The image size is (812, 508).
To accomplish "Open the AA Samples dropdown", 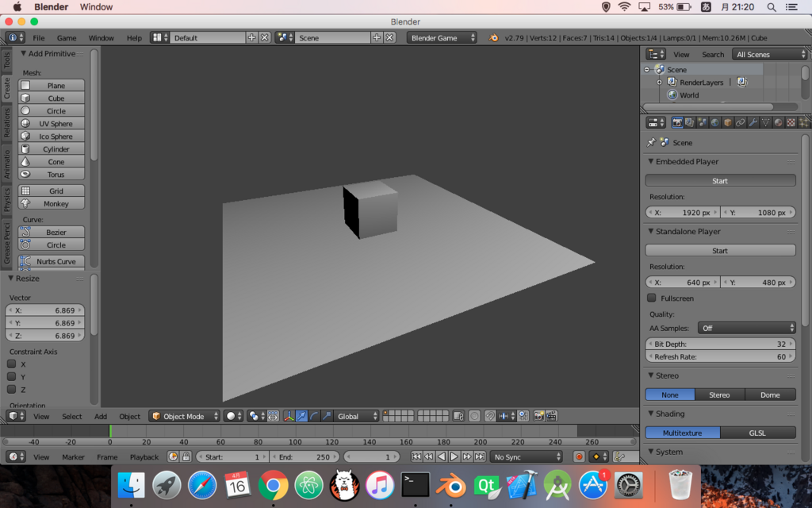I will pos(747,328).
